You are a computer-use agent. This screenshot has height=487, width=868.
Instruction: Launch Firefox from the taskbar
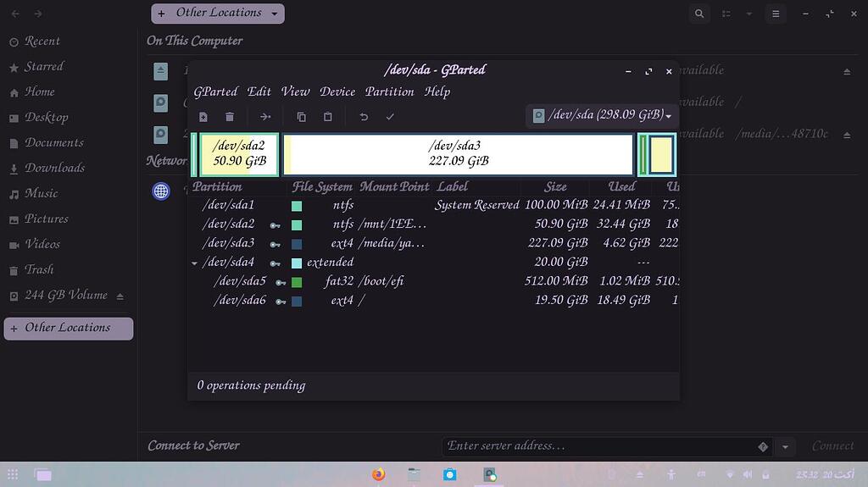(378, 474)
